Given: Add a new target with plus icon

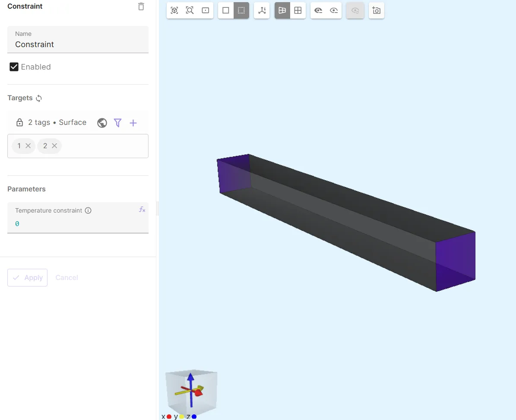Looking at the screenshot, I should [133, 123].
